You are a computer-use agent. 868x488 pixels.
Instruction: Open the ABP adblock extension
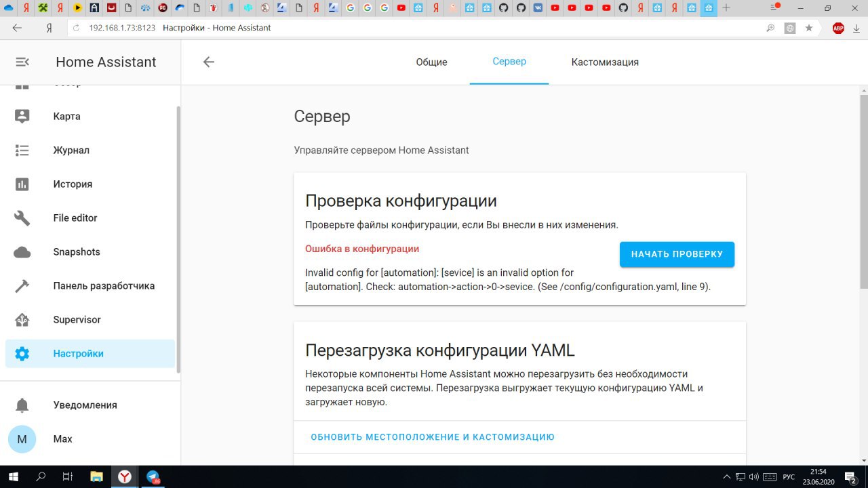(838, 28)
